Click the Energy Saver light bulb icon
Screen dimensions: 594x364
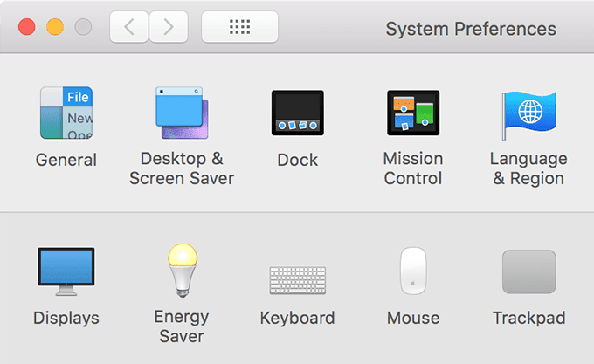pos(182,271)
